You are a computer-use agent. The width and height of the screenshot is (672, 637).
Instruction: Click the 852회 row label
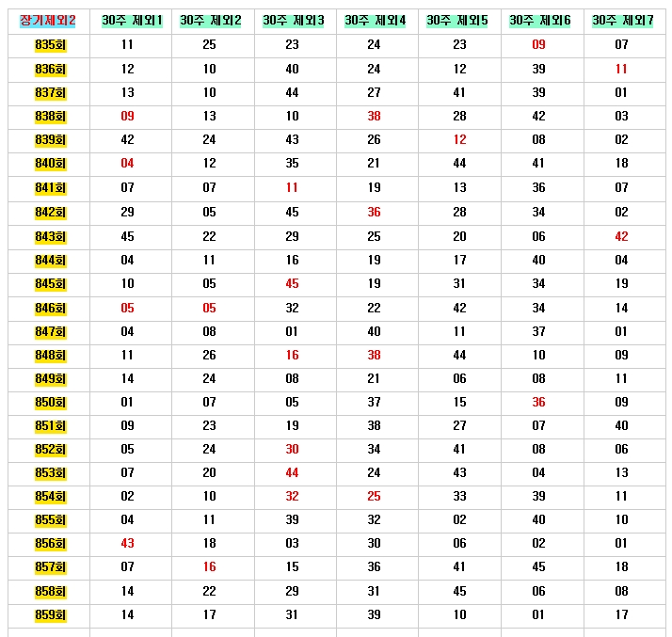[x=50, y=450]
